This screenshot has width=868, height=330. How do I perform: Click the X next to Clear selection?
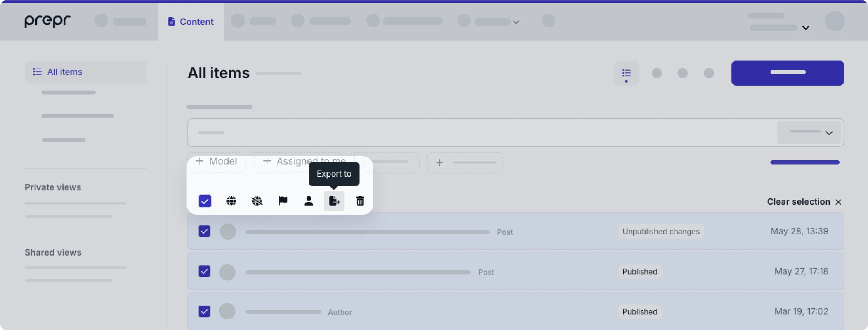point(838,202)
